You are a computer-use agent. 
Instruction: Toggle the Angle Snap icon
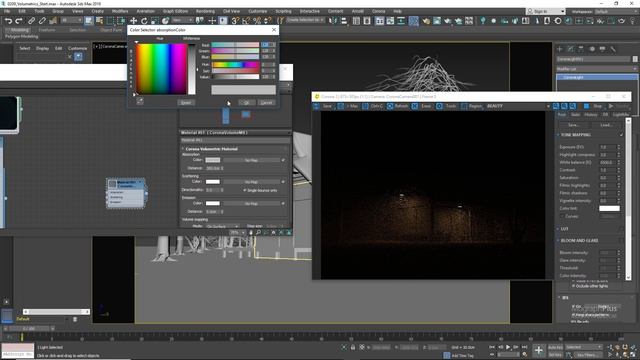click(246, 20)
